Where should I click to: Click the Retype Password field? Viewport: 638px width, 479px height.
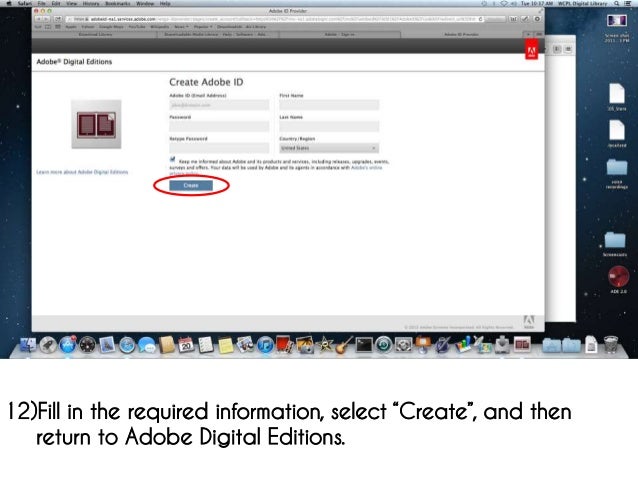(219, 148)
